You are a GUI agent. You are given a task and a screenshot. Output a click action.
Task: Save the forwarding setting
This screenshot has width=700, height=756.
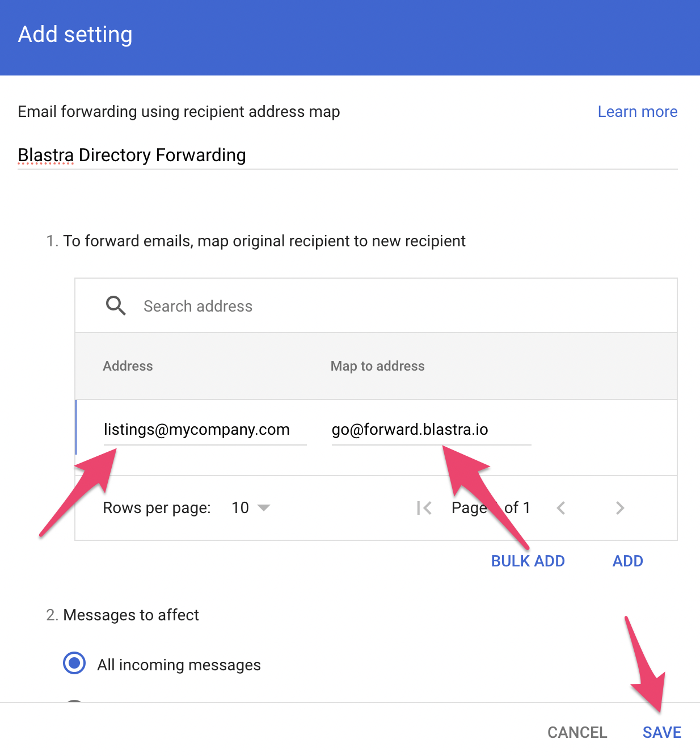pyautogui.click(x=661, y=733)
